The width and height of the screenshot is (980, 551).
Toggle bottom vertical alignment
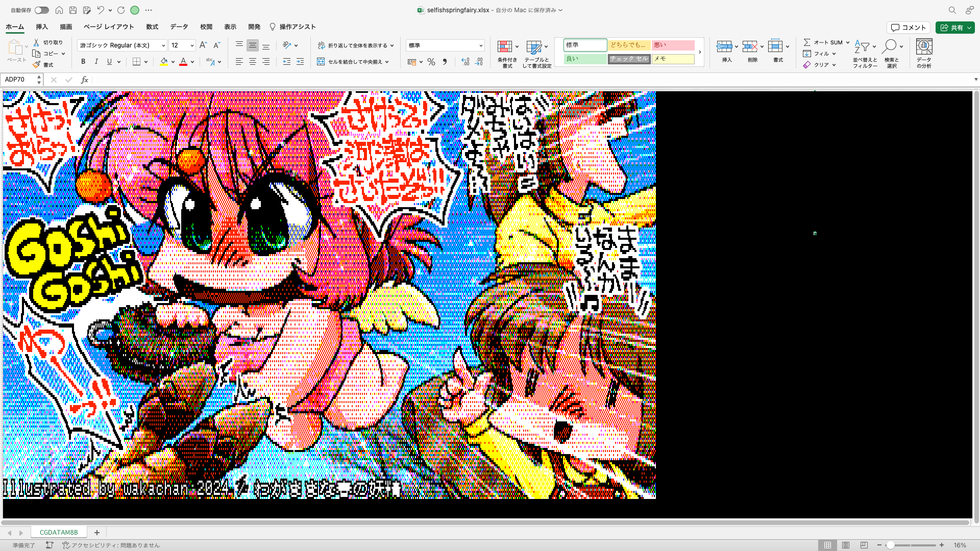point(266,45)
